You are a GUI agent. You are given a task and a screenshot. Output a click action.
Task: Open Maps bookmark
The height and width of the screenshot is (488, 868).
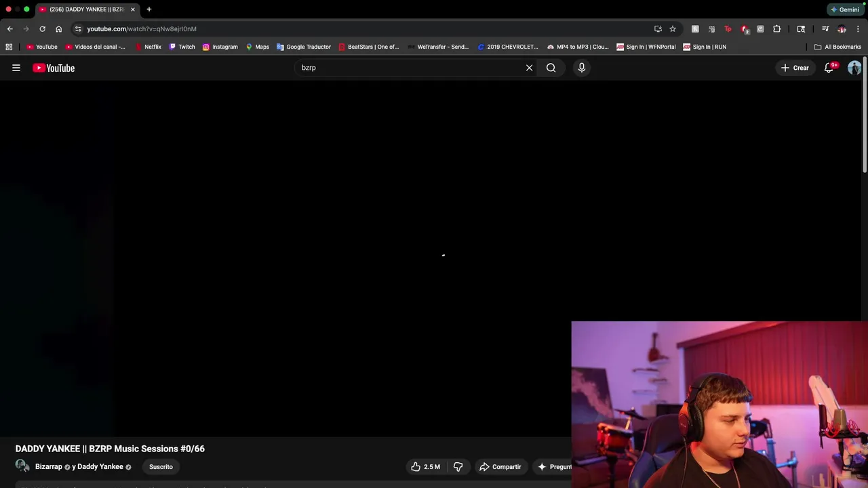point(258,47)
